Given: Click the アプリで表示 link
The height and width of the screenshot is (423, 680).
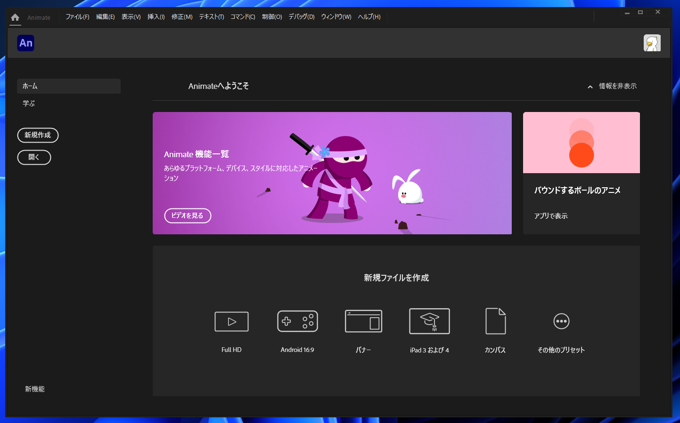Looking at the screenshot, I should pyautogui.click(x=551, y=216).
